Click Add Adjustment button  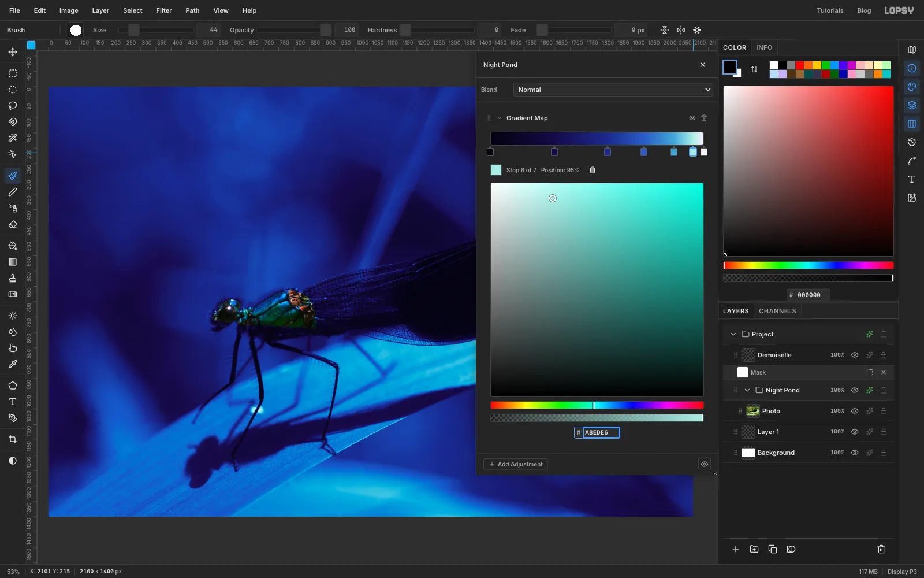pyautogui.click(x=516, y=464)
